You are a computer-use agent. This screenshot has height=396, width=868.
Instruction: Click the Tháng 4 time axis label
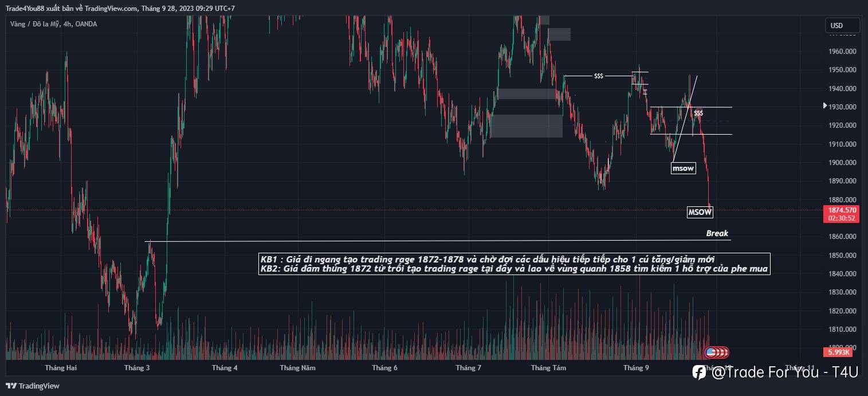[225, 368]
